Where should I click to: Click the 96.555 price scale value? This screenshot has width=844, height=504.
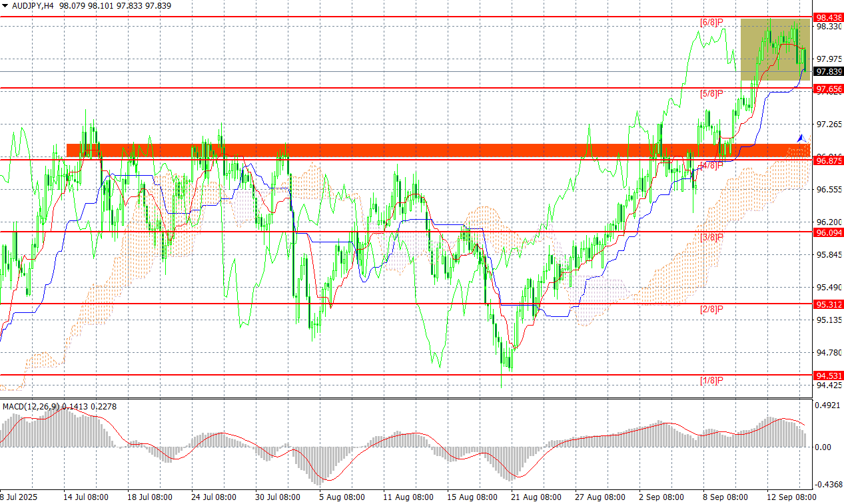pyautogui.click(x=828, y=190)
